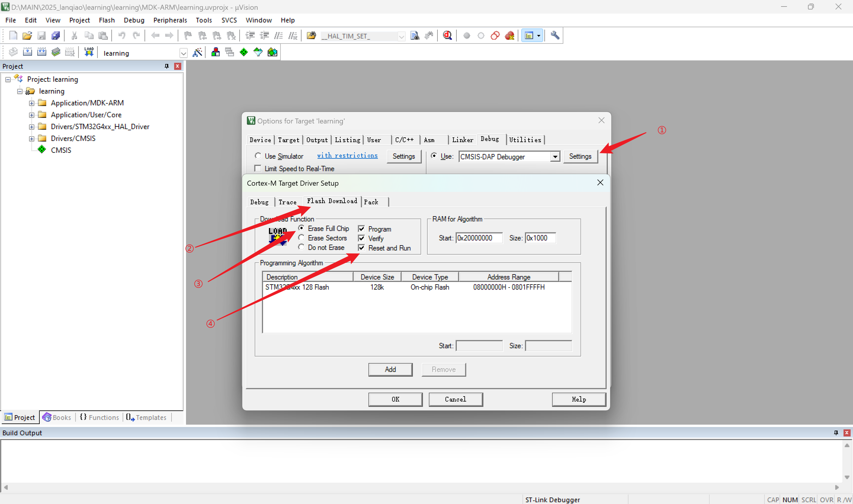Open the learning target selection dropdown
Image resolution: width=853 pixels, height=504 pixels.
183,53
